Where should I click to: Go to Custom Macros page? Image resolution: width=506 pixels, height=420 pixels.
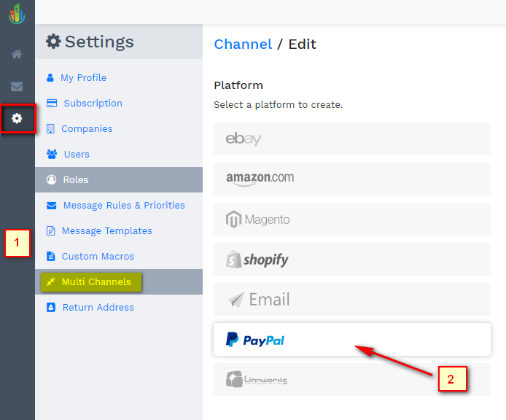pyautogui.click(x=98, y=257)
